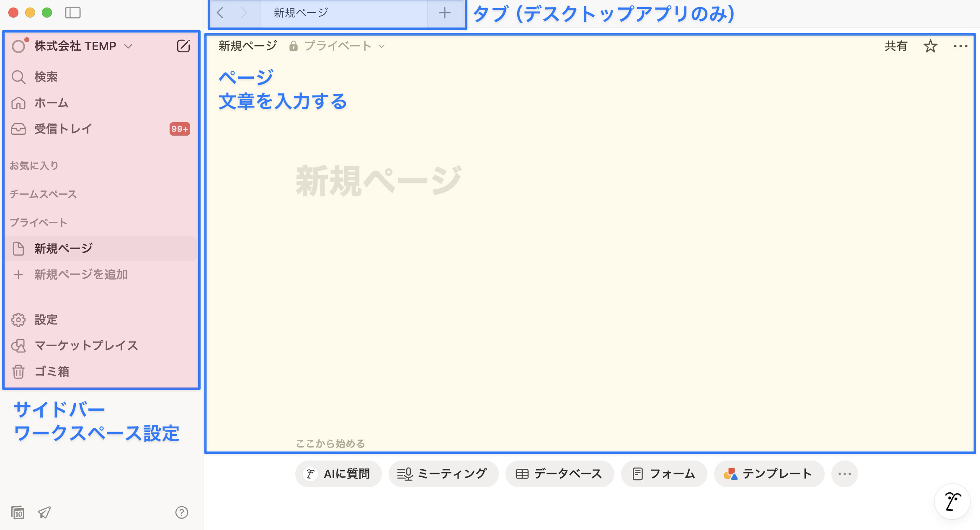Screen dimensions: 980x530
Task: Show more start options with ellipsis
Action: 845,474
